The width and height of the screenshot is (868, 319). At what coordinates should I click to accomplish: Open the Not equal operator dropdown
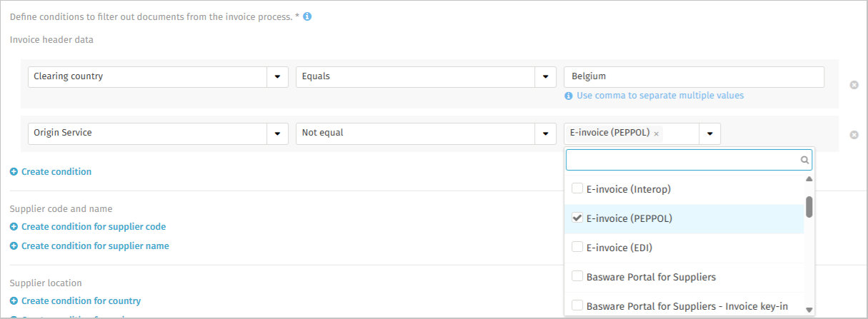pyautogui.click(x=545, y=133)
